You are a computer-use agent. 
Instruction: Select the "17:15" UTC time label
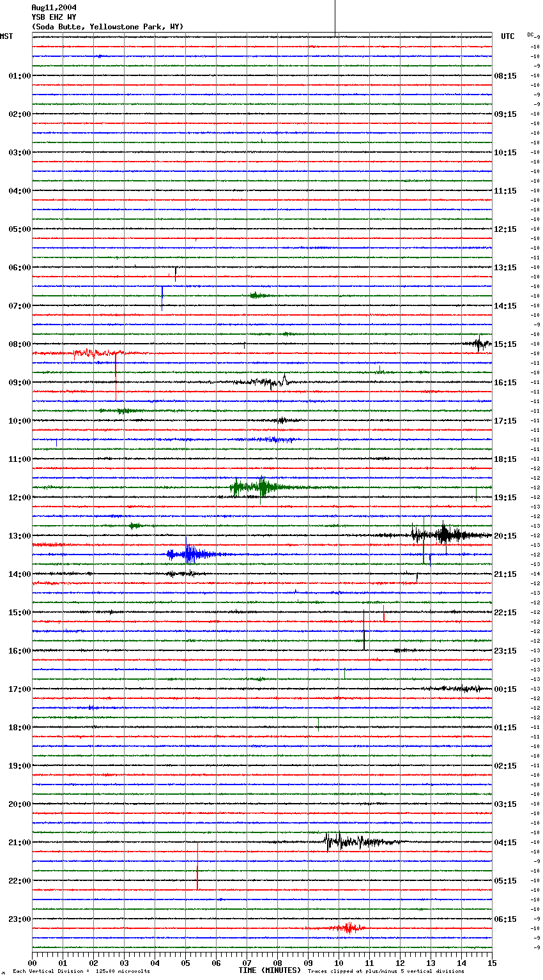pyautogui.click(x=505, y=421)
